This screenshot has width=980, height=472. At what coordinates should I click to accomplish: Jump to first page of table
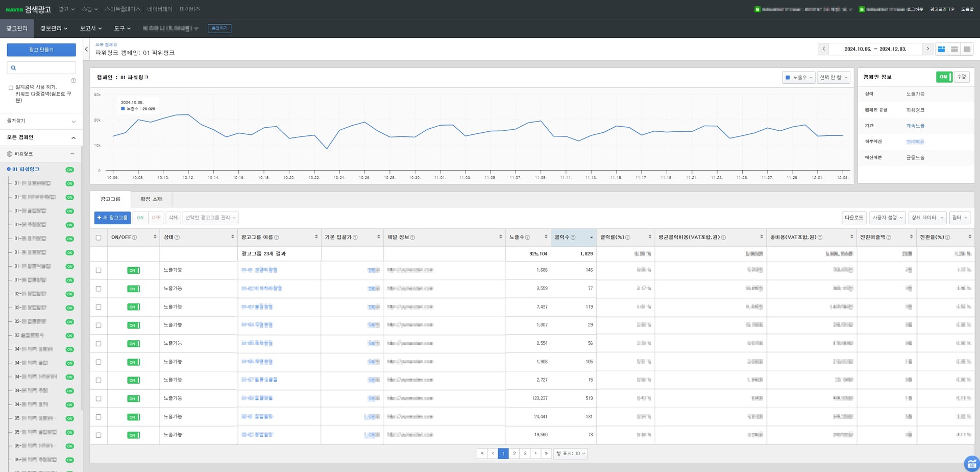coord(482,454)
